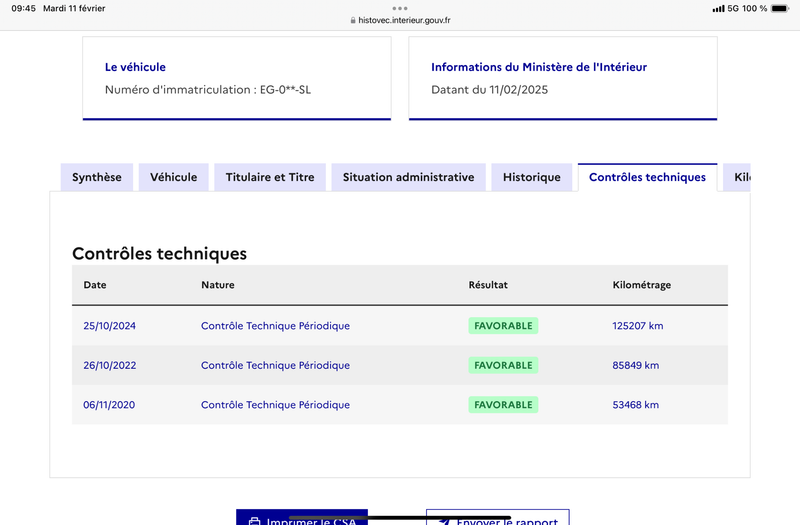Tap the 5G network indicator
This screenshot has height=525, width=800.
(733, 8)
